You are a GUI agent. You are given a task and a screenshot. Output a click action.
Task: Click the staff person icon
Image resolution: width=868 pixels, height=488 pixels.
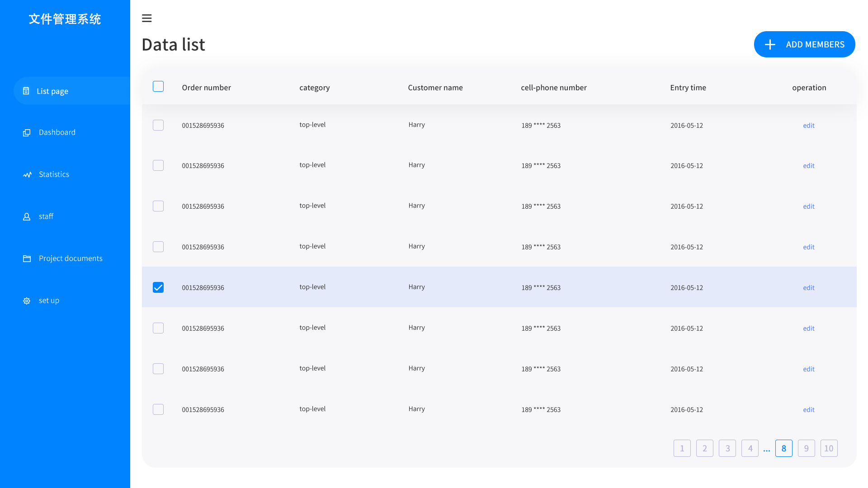(x=27, y=216)
